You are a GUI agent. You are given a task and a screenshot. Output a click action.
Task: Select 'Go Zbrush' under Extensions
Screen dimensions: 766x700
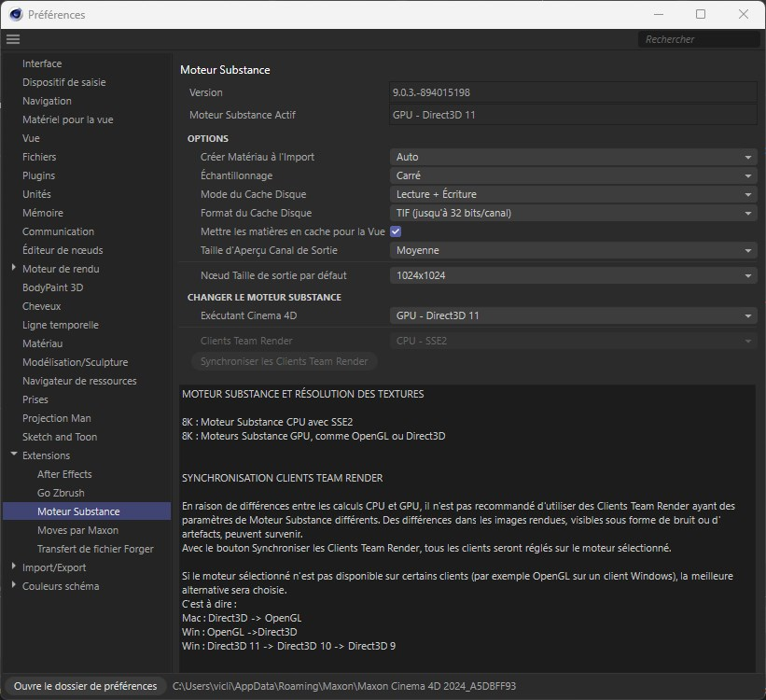click(x=61, y=493)
